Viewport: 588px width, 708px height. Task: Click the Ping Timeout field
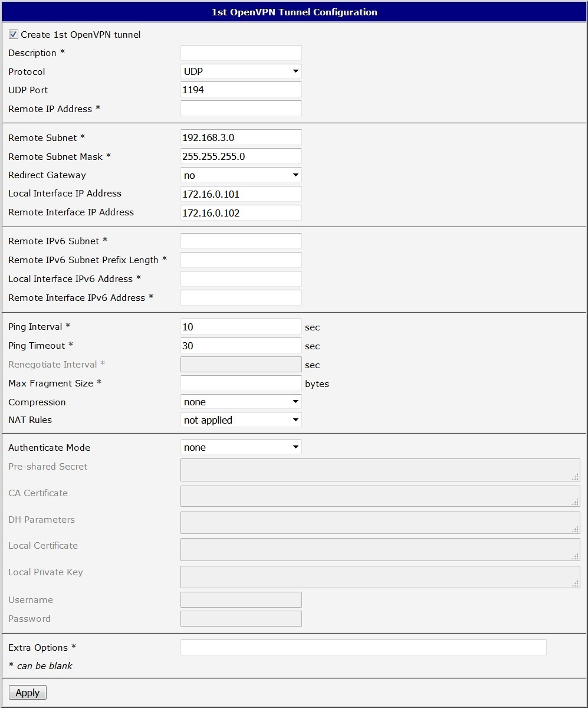(241, 346)
